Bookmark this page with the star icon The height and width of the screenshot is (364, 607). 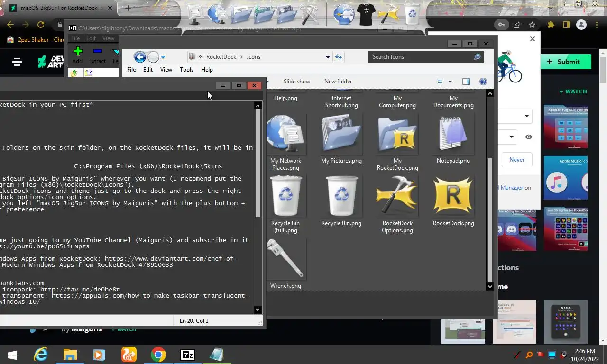(x=532, y=25)
